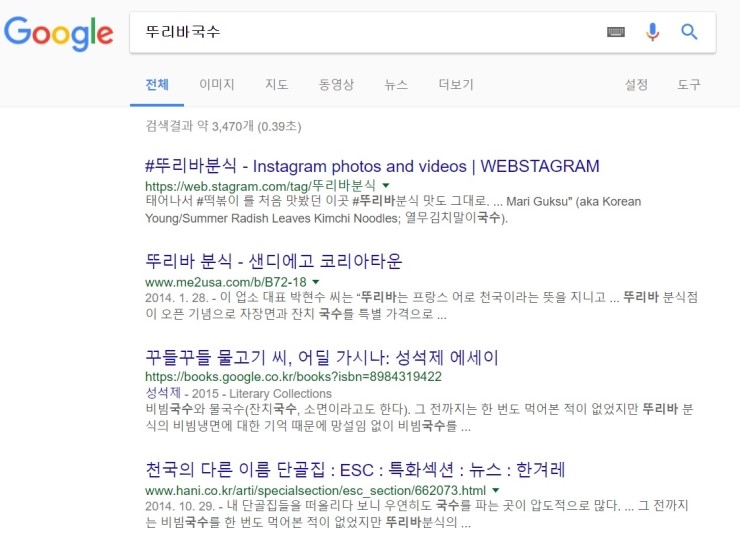The width and height of the screenshot is (740, 557).
Task: Expand dropdown arrow next to web.stagram.com URL
Action: 386,186
